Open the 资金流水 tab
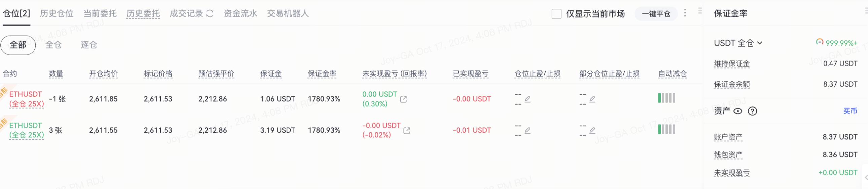 (240, 13)
